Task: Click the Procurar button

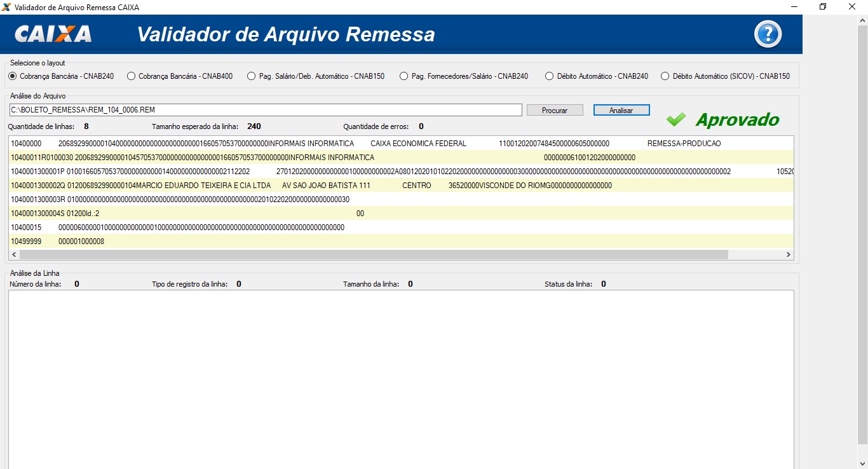Action: [x=555, y=110]
